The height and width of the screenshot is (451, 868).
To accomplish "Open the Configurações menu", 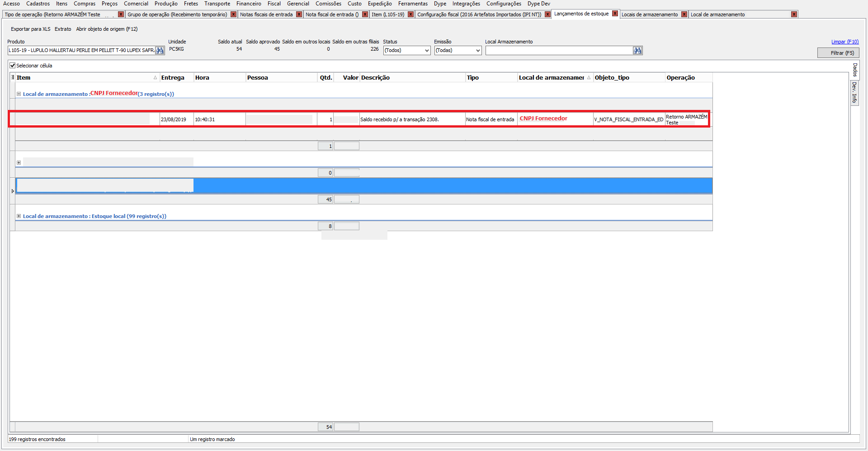I will tap(504, 4).
